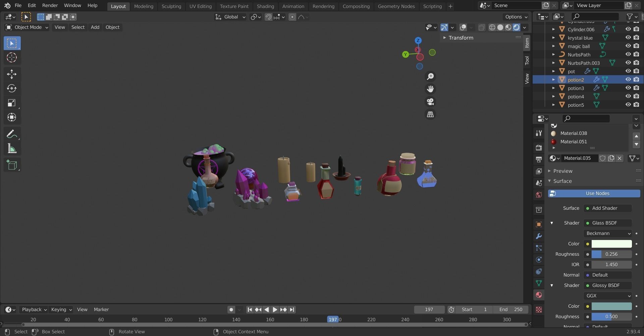
Task: Open the GGX distribution dropdown
Action: click(608, 296)
